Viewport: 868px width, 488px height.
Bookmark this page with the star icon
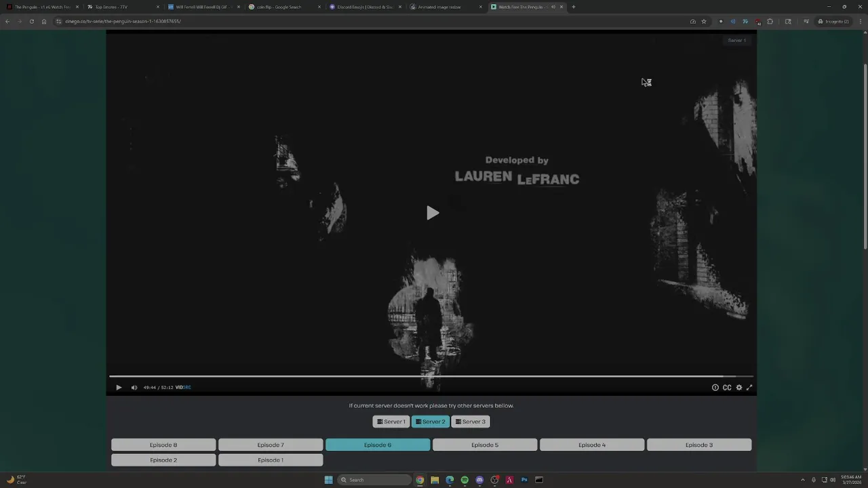click(704, 21)
